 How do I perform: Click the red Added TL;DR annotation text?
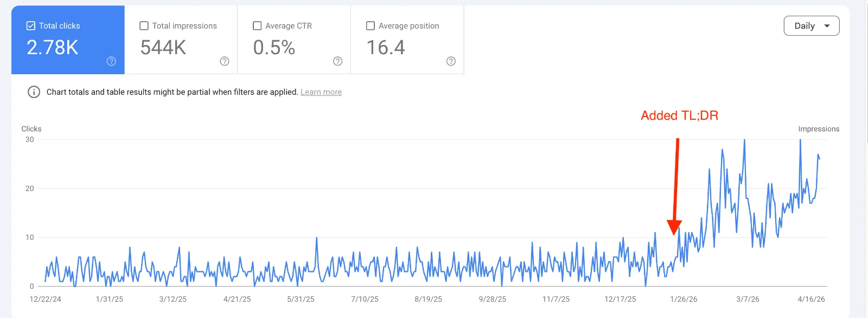[679, 115]
